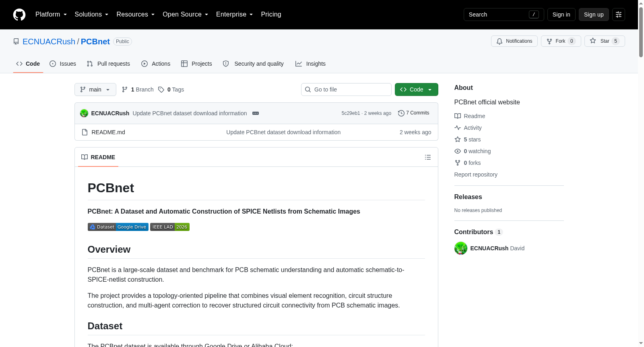Click the commits history clock icon

tap(401, 113)
